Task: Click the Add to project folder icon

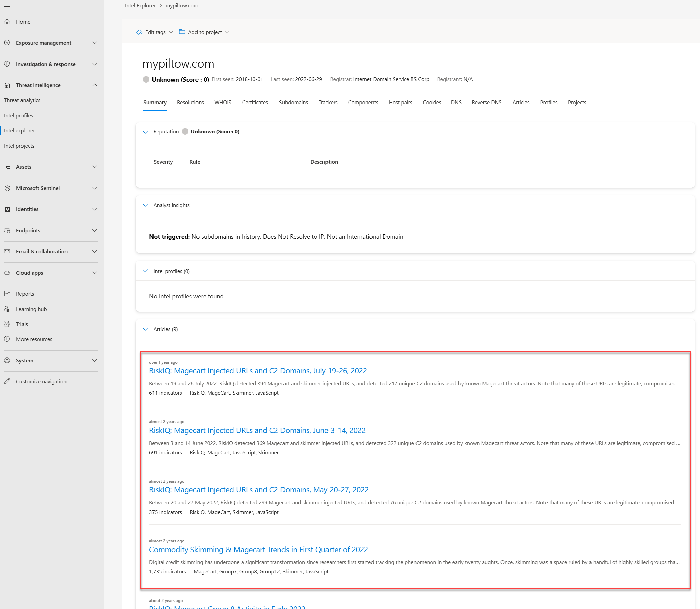Action: [x=182, y=32]
